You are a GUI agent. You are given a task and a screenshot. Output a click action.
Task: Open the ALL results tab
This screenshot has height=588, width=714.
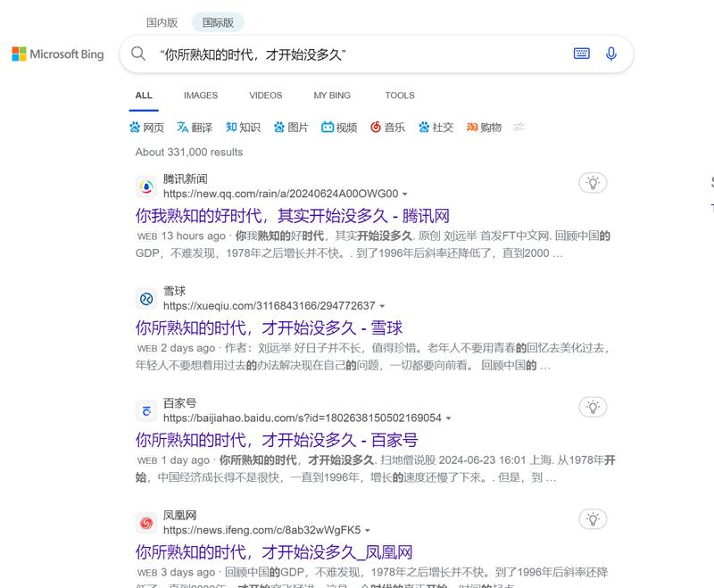(x=144, y=95)
